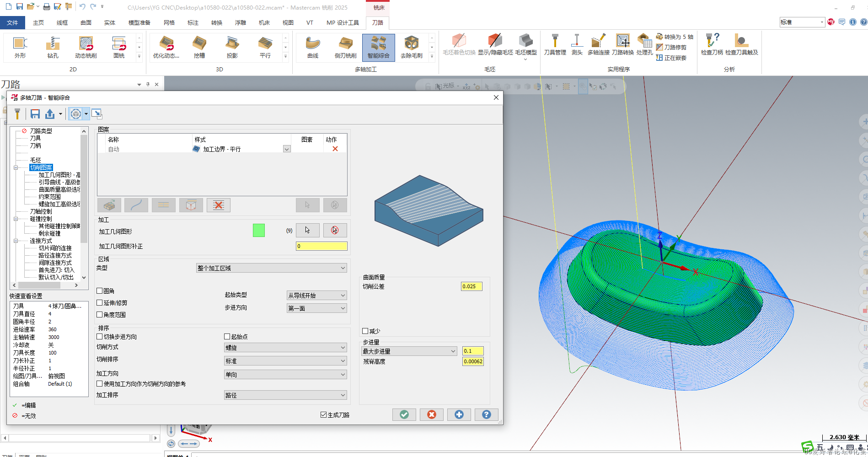Image resolution: width=868 pixels, height=457 pixels.
Task: Click the 测头 probe icon
Action: coord(577,44)
